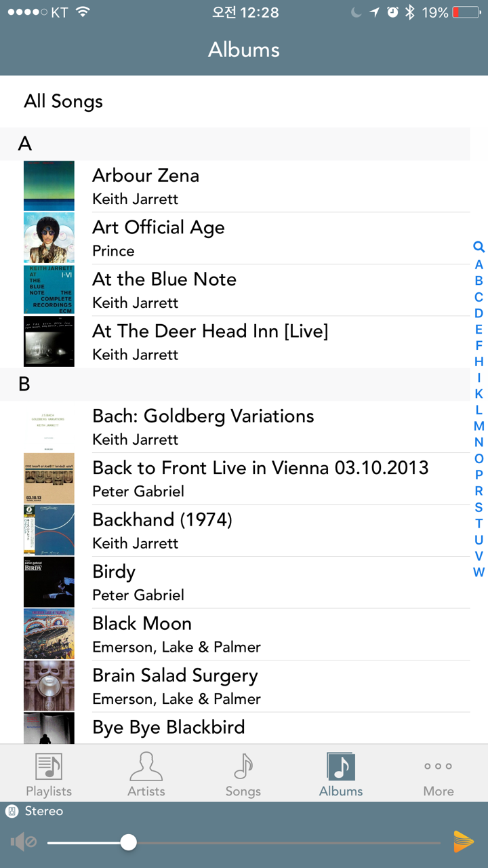Tap the Birdy album artwork
Viewport: 488px width, 868px height.
[49, 582]
